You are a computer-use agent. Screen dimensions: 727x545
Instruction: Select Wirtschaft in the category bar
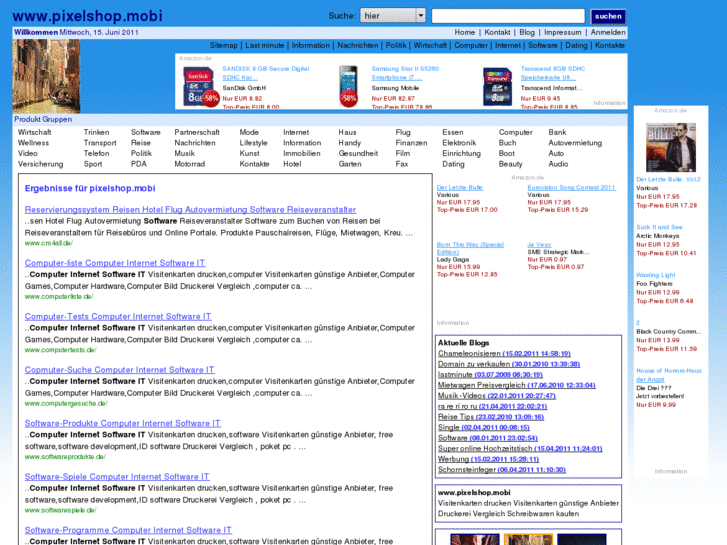[x=430, y=45]
